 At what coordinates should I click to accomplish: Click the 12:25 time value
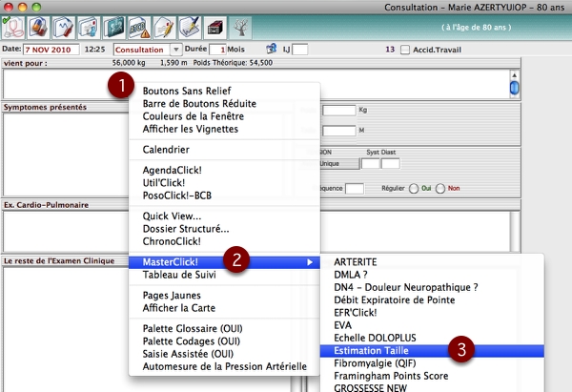tap(94, 50)
